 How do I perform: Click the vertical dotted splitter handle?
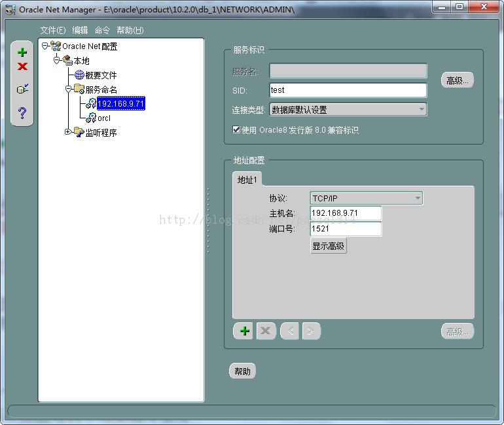pos(208,220)
